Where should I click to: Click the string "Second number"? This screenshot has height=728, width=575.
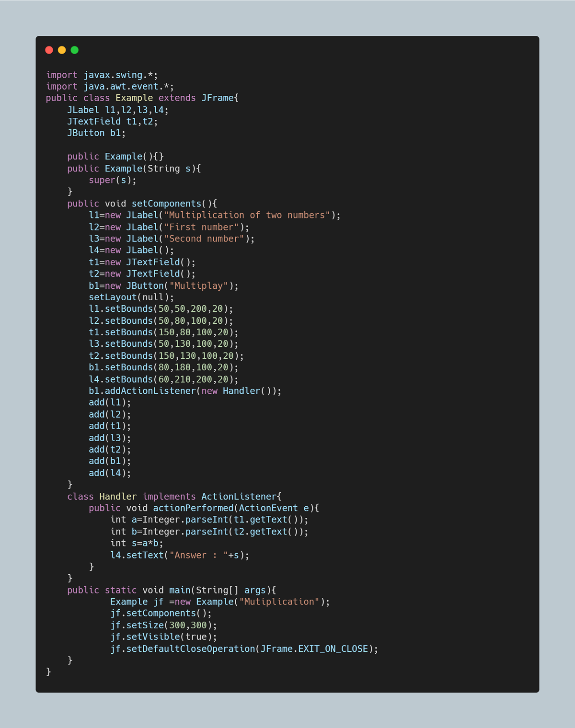click(204, 239)
